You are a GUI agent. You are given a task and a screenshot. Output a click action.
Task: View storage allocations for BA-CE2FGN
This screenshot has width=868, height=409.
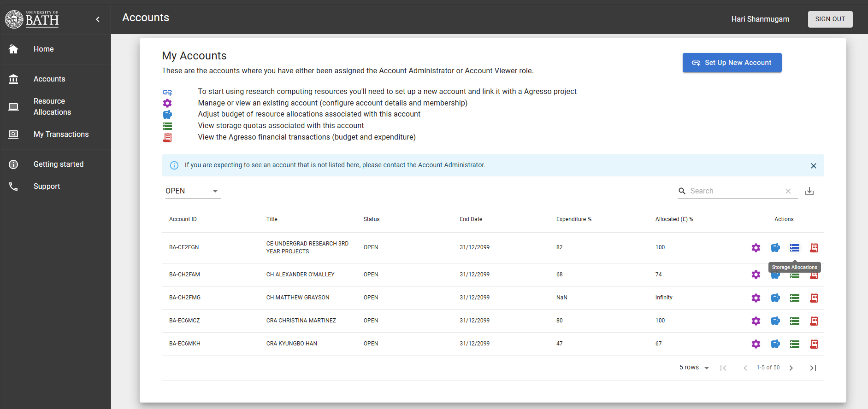795,248
